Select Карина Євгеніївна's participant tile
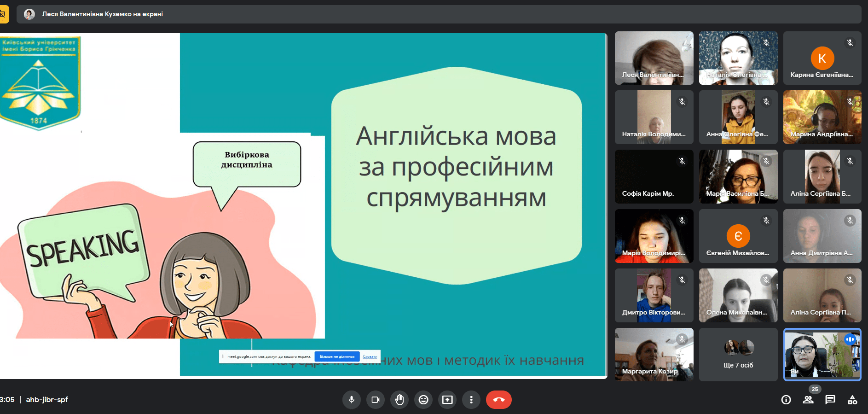This screenshot has height=414, width=868. pyautogui.click(x=822, y=58)
